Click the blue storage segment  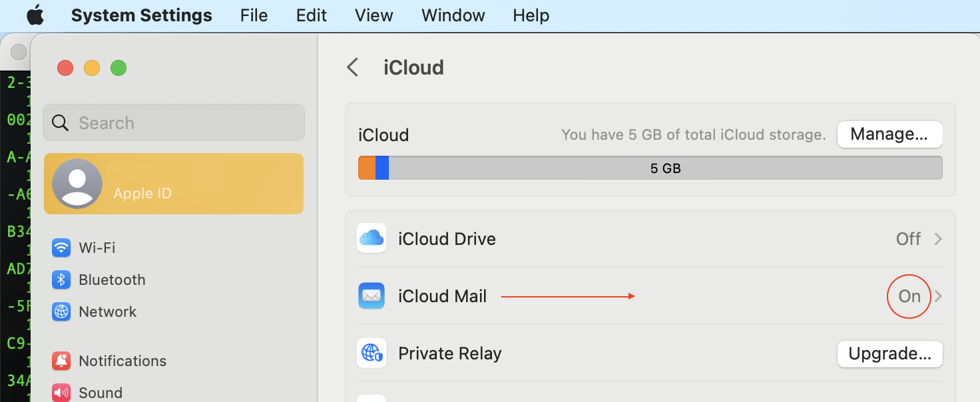pyautogui.click(x=382, y=168)
